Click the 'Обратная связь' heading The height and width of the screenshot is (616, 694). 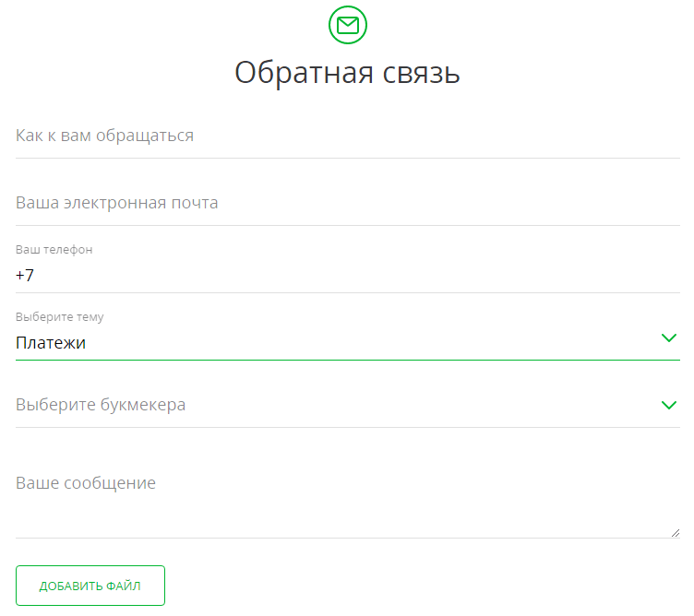point(347,73)
